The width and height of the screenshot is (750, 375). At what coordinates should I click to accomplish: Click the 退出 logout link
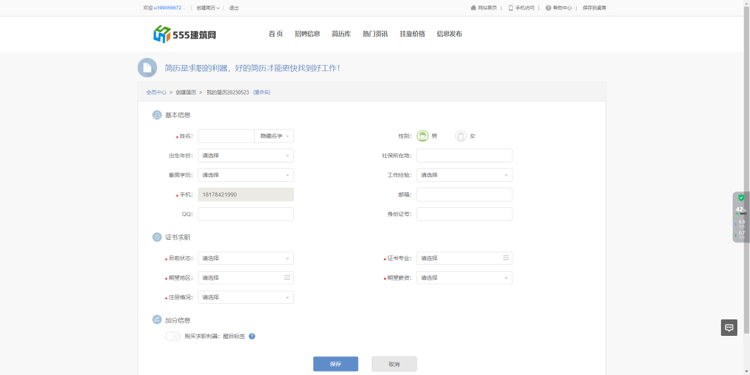[234, 8]
